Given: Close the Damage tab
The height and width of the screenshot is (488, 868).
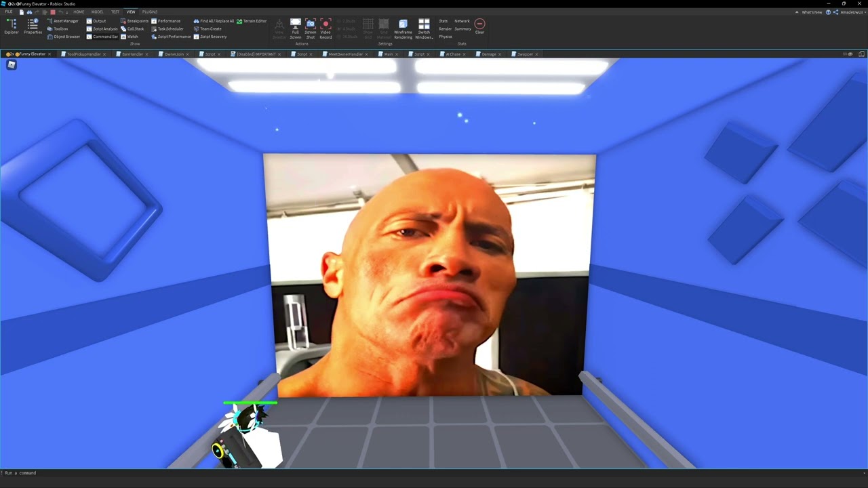Looking at the screenshot, I should point(500,54).
